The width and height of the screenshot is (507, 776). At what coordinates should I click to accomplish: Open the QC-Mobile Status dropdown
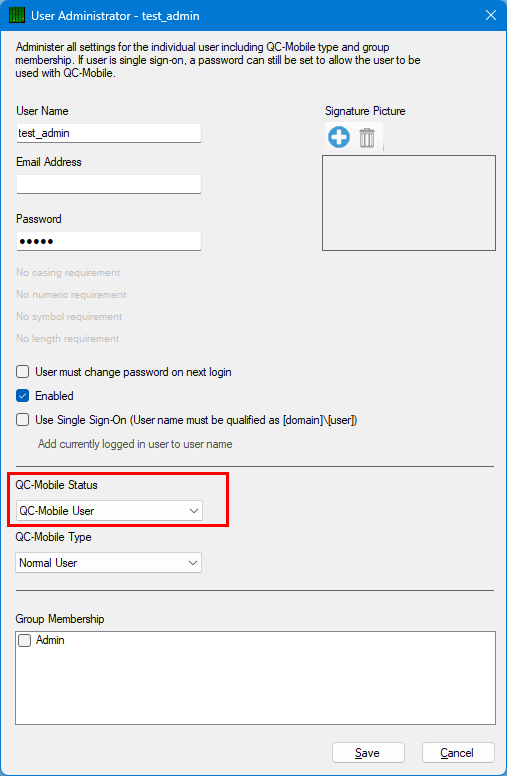click(x=109, y=511)
